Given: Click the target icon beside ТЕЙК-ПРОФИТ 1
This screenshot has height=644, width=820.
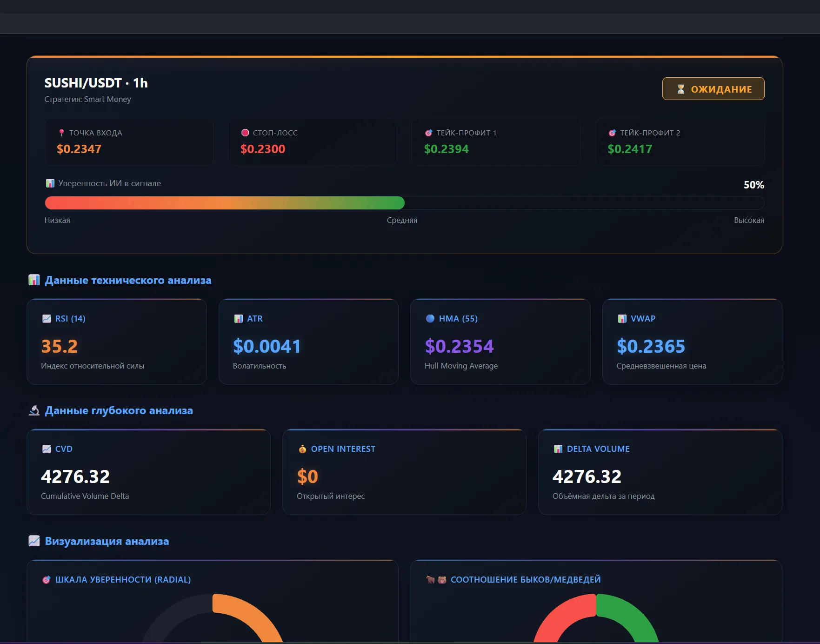Looking at the screenshot, I should 429,133.
